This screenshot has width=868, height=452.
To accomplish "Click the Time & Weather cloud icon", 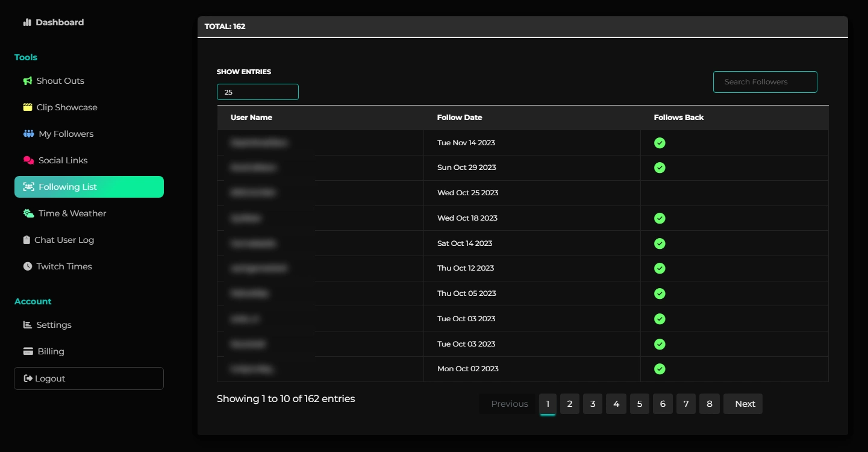I will (x=29, y=213).
